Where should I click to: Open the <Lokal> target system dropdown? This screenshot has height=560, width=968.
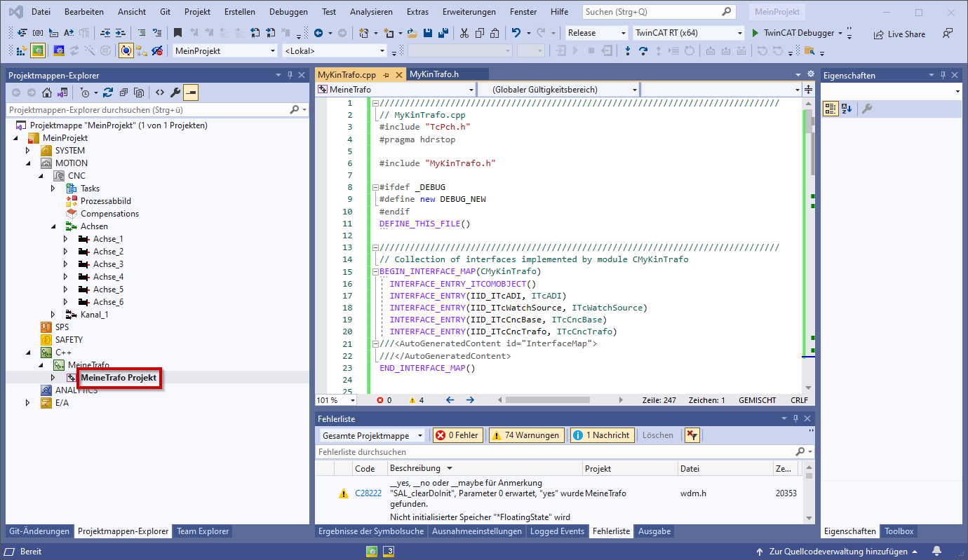pyautogui.click(x=335, y=50)
